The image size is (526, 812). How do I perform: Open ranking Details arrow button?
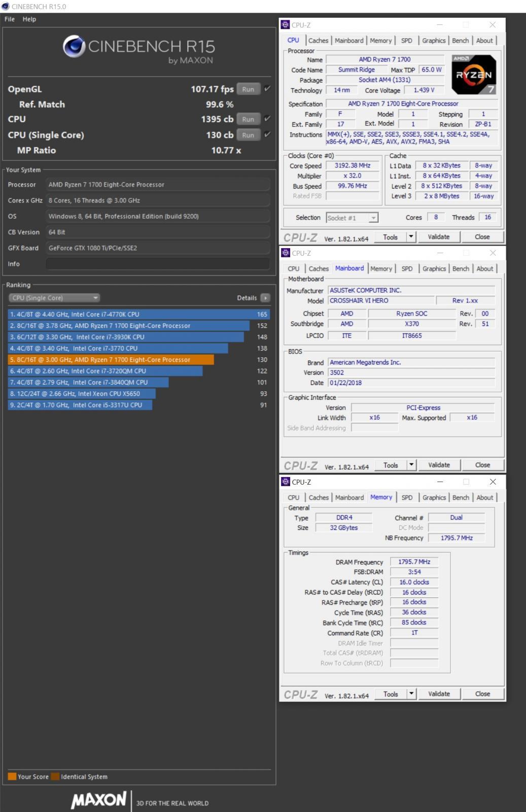tap(265, 298)
